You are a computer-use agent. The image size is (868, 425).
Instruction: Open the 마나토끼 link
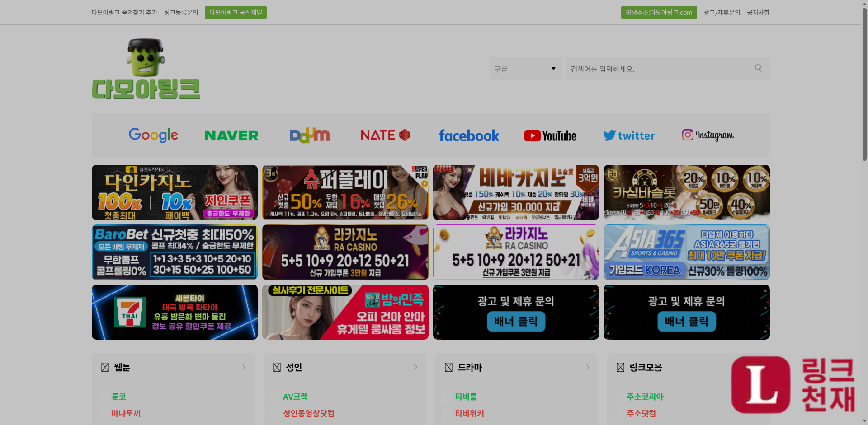pos(126,413)
